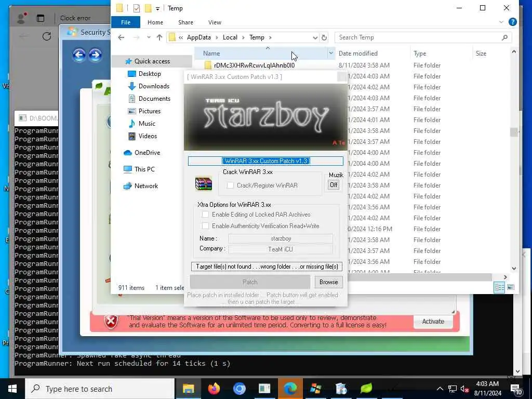Sort by Date modified column
The width and height of the screenshot is (532, 399).
(x=358, y=54)
